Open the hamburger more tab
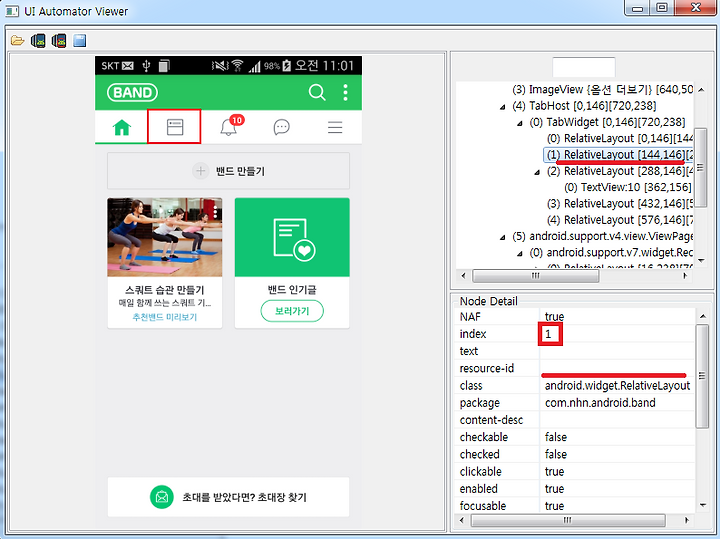Screen dimensions: 720x539 [335, 127]
